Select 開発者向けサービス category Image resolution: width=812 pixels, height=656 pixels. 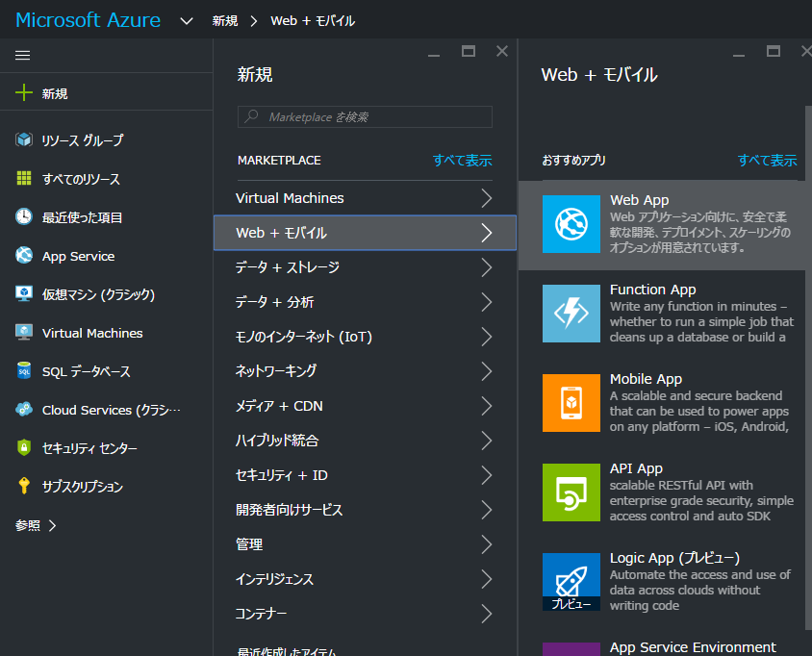tap(365, 510)
